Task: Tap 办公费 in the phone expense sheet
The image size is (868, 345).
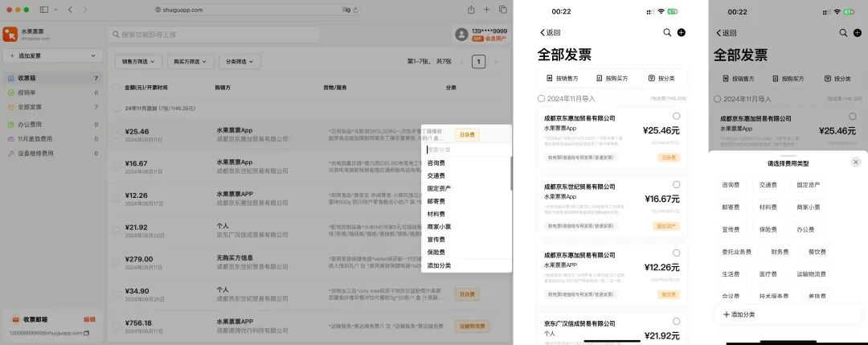Action: tap(805, 229)
